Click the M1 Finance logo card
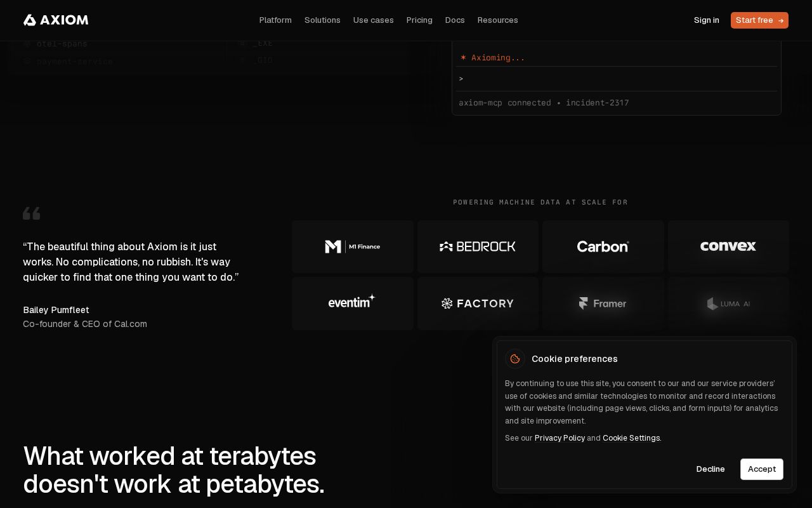The image size is (812, 508). tap(353, 247)
